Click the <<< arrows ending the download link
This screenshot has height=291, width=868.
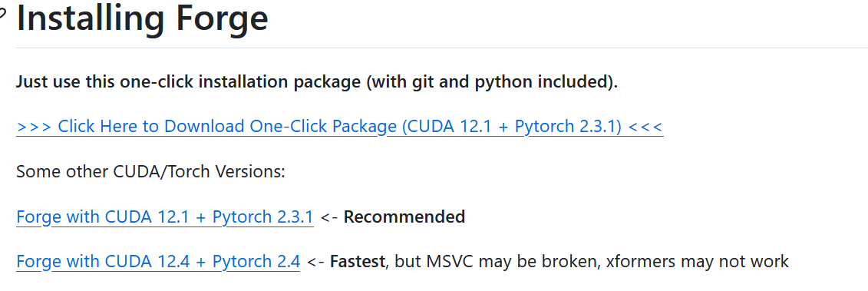pos(645,127)
